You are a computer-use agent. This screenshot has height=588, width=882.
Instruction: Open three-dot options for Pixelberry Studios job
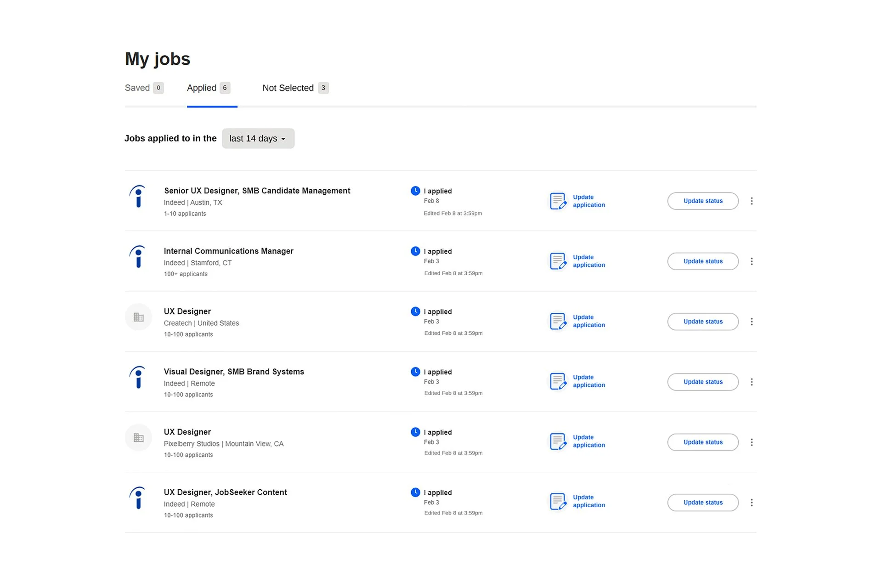click(x=752, y=442)
